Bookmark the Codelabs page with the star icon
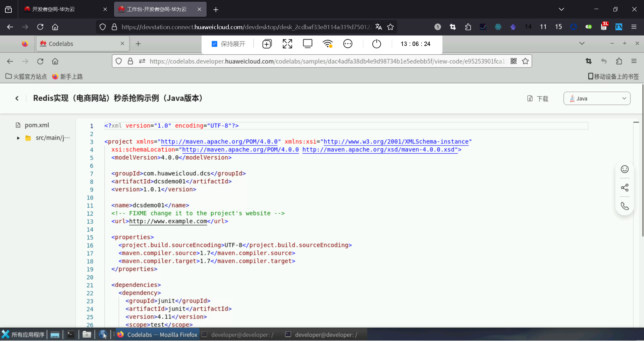The width and height of the screenshot is (644, 342). (525, 61)
